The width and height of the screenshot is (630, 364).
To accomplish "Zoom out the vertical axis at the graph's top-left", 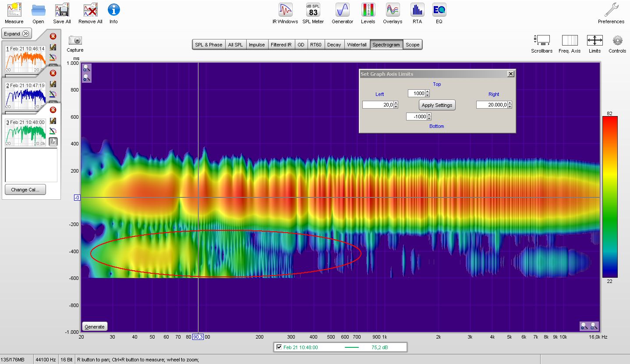I will coord(87,78).
